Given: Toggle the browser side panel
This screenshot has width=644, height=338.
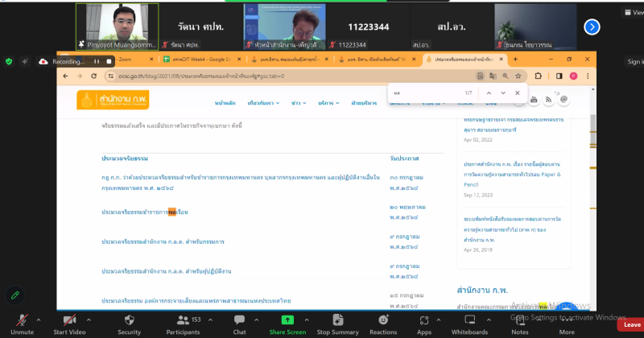Looking at the screenshot, I should click(x=559, y=76).
